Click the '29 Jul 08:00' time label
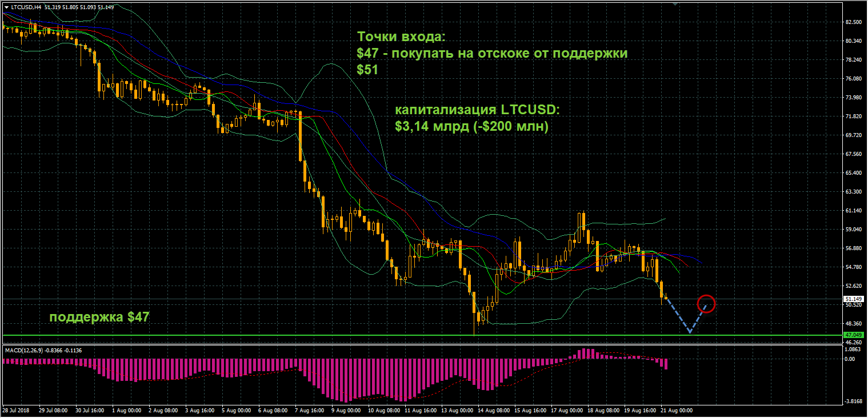This screenshot has height=418, width=868. (x=53, y=410)
